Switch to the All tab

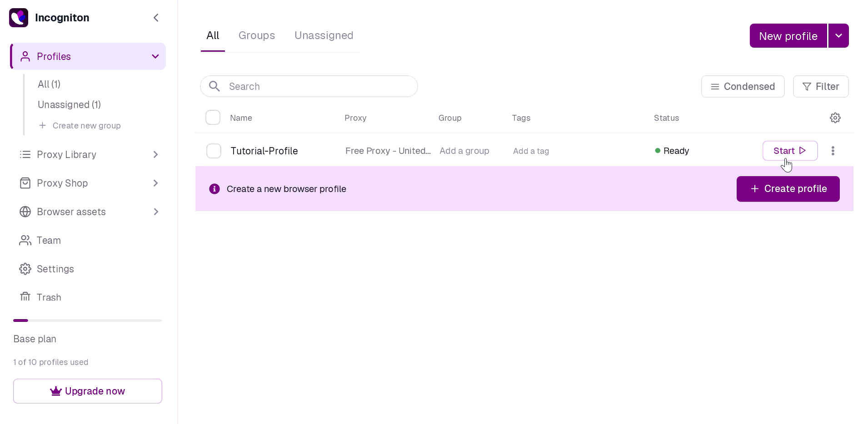[x=213, y=35]
